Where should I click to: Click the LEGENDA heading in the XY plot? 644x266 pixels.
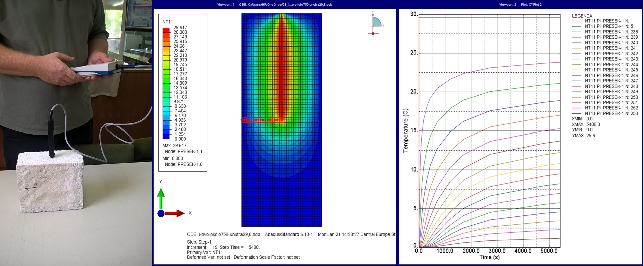[582, 16]
